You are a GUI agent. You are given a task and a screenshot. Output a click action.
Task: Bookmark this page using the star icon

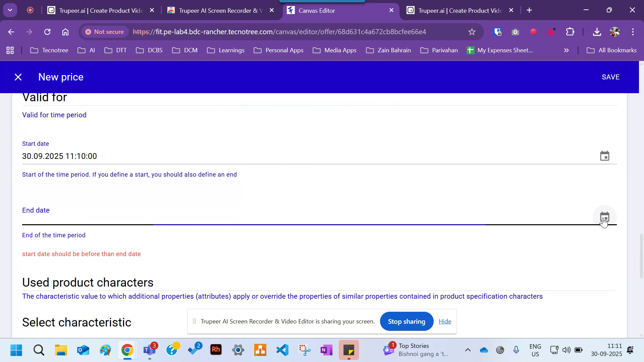(x=472, y=32)
